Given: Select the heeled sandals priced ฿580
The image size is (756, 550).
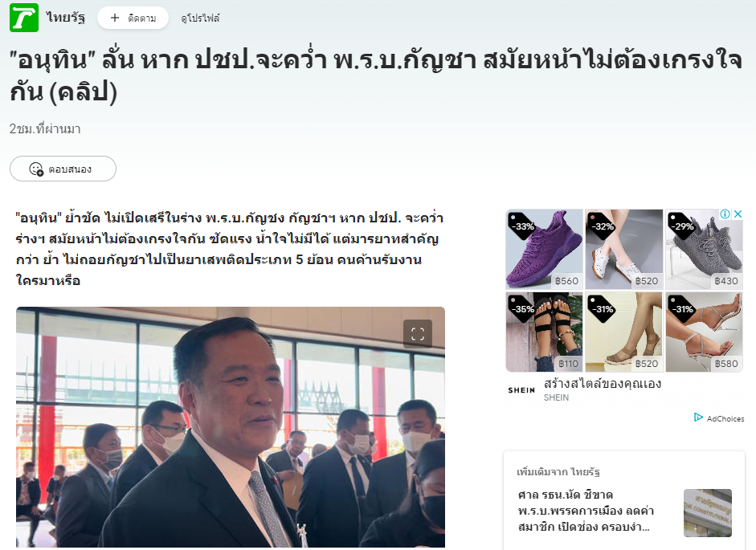Looking at the screenshot, I should (x=704, y=332).
